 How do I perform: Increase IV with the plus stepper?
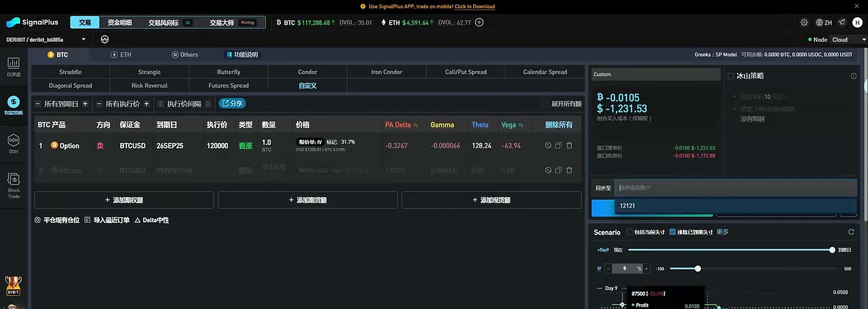646,269
